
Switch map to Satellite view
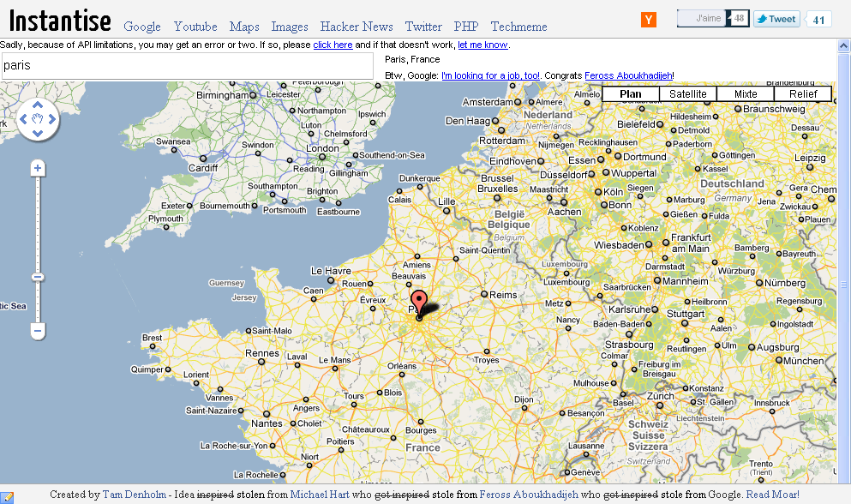coord(687,94)
